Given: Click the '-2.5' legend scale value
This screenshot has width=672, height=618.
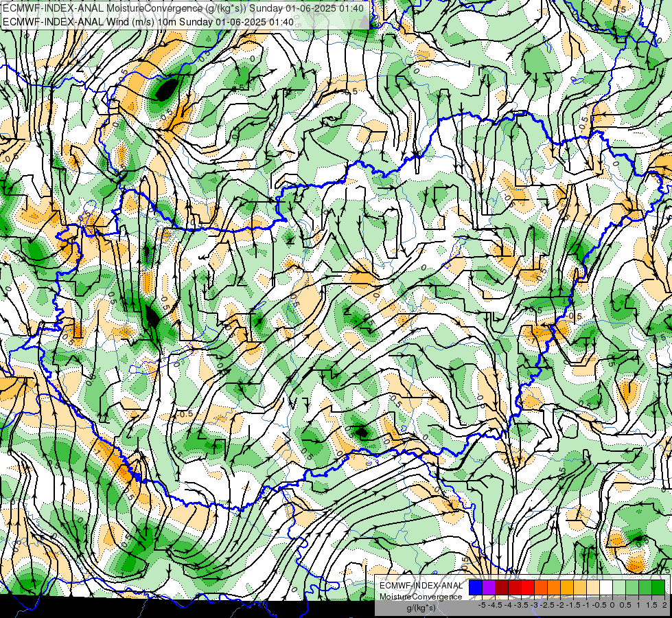Looking at the screenshot, I should coord(547,605).
